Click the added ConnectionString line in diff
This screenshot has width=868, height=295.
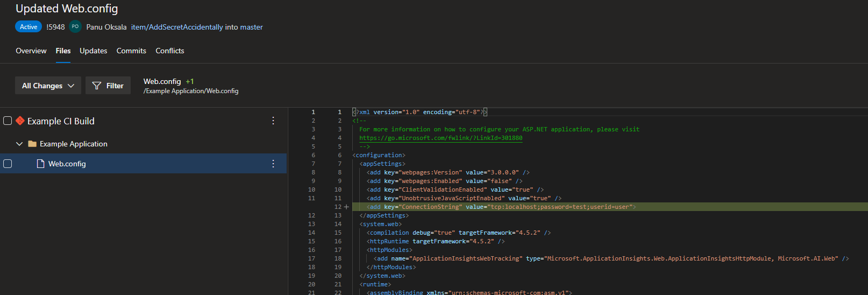[x=501, y=207]
